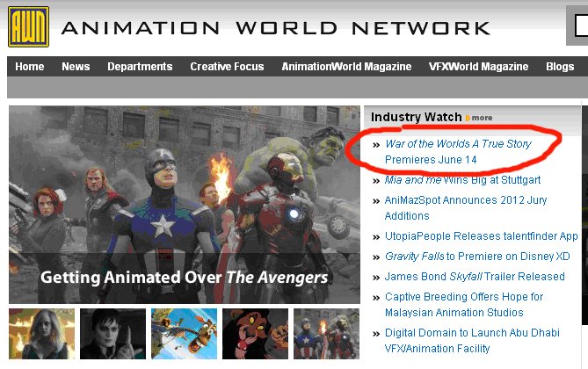The image size is (588, 369).
Task: Open AniMazSpot Announces 2012 Jury Additions
Action: point(465,207)
